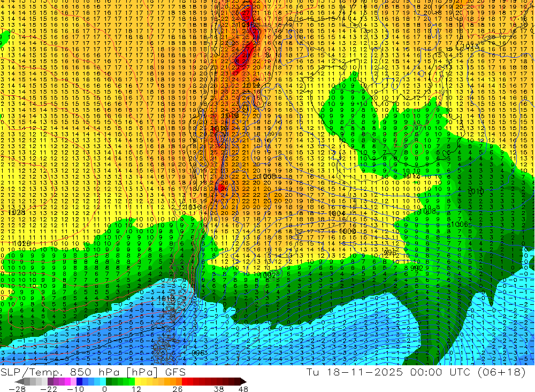
Task: Click the '1004' isobar label on the map
Action: click(x=337, y=213)
